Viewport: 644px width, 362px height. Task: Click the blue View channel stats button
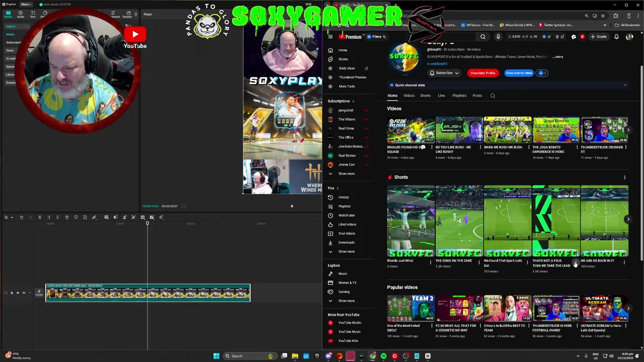[519, 73]
